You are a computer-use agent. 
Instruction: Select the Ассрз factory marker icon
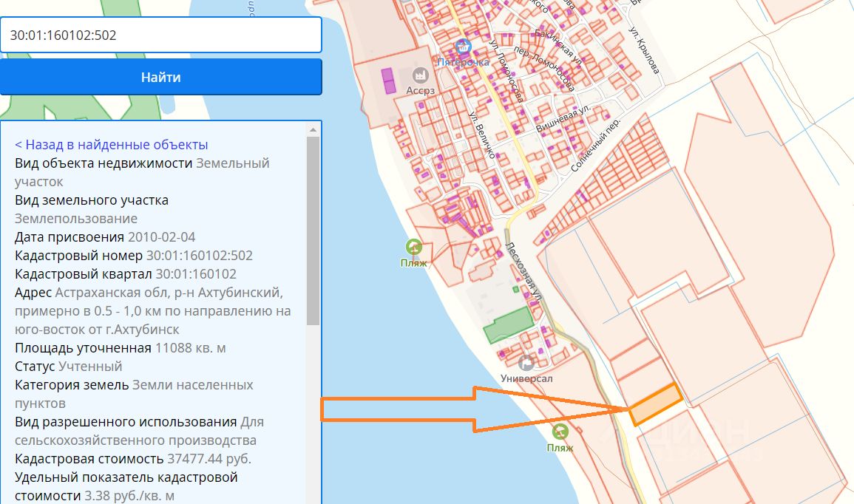pos(420,75)
